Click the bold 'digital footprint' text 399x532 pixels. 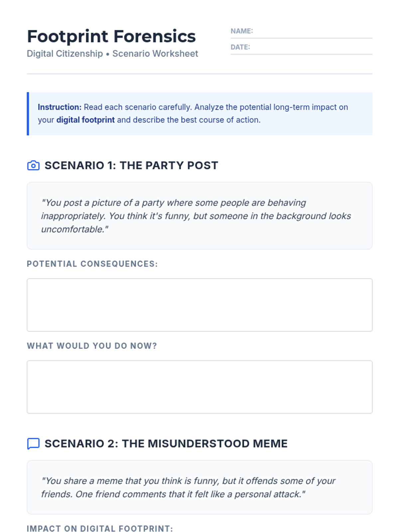85,120
